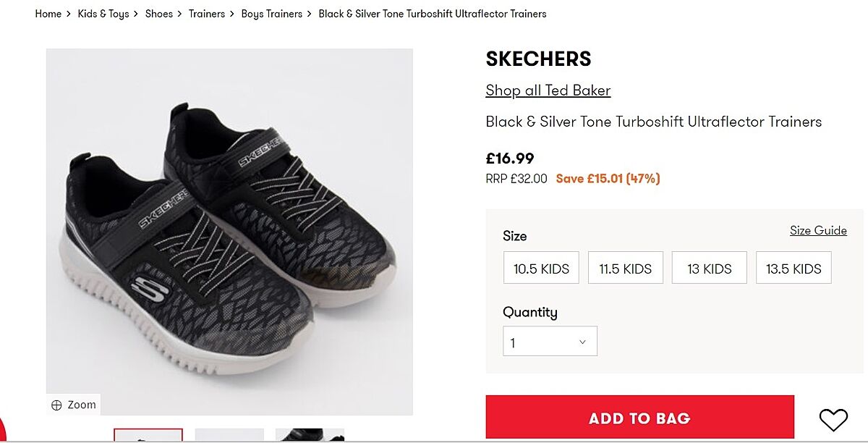Open the Quantity dropdown
Screen dimensions: 868x443
550,342
